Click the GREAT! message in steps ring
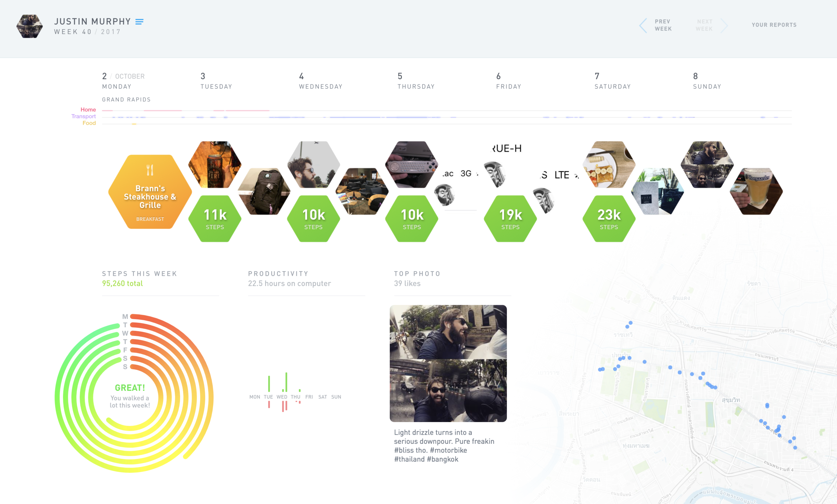This screenshot has width=837, height=504. (x=130, y=388)
